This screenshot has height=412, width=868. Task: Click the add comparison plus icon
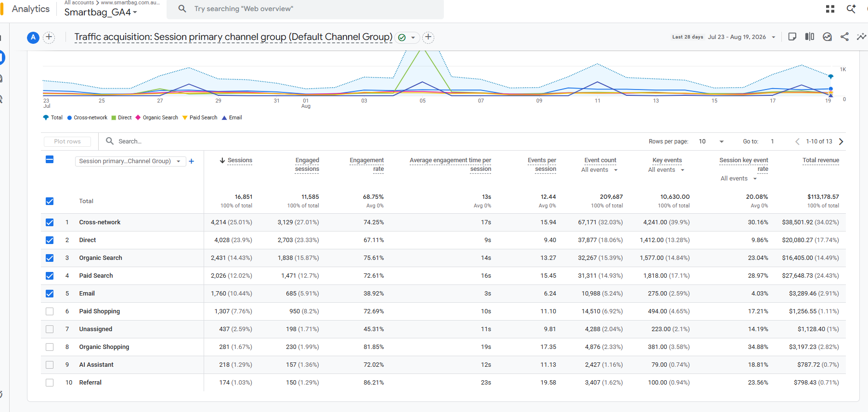49,37
